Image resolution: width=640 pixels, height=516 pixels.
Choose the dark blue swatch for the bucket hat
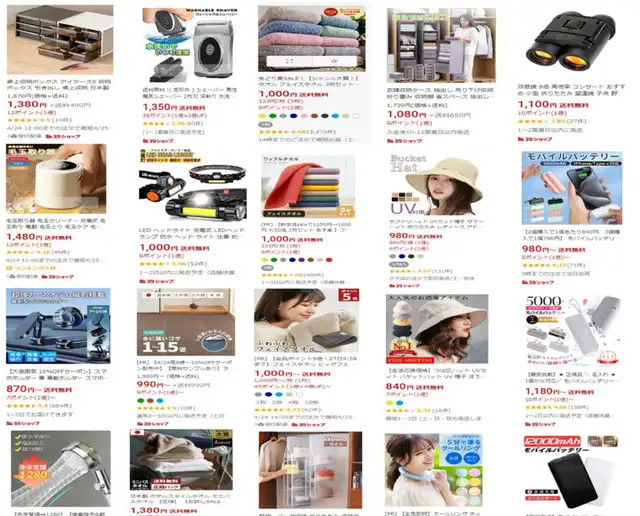point(402,256)
